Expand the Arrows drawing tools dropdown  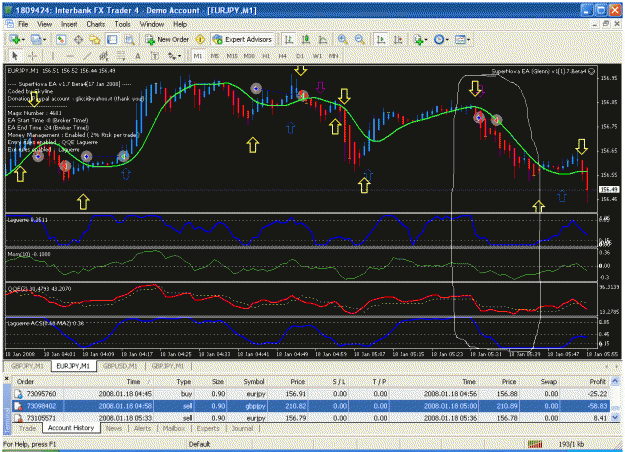[173, 56]
